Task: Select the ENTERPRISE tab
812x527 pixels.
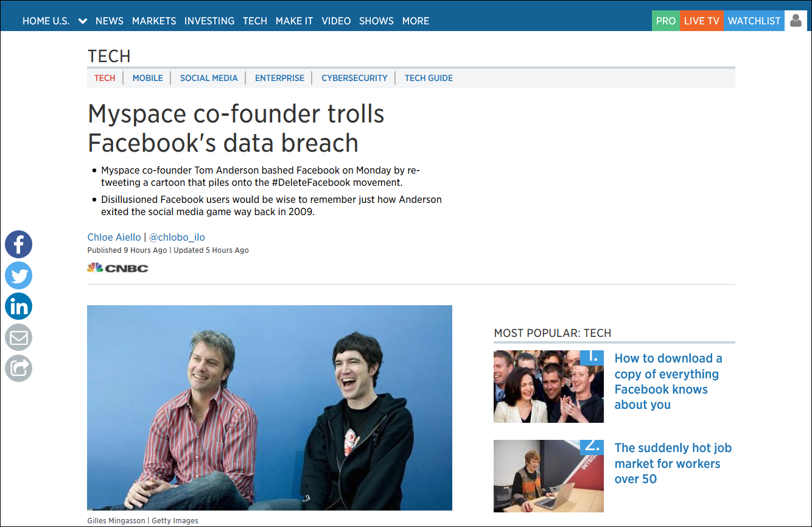Action: [x=279, y=78]
